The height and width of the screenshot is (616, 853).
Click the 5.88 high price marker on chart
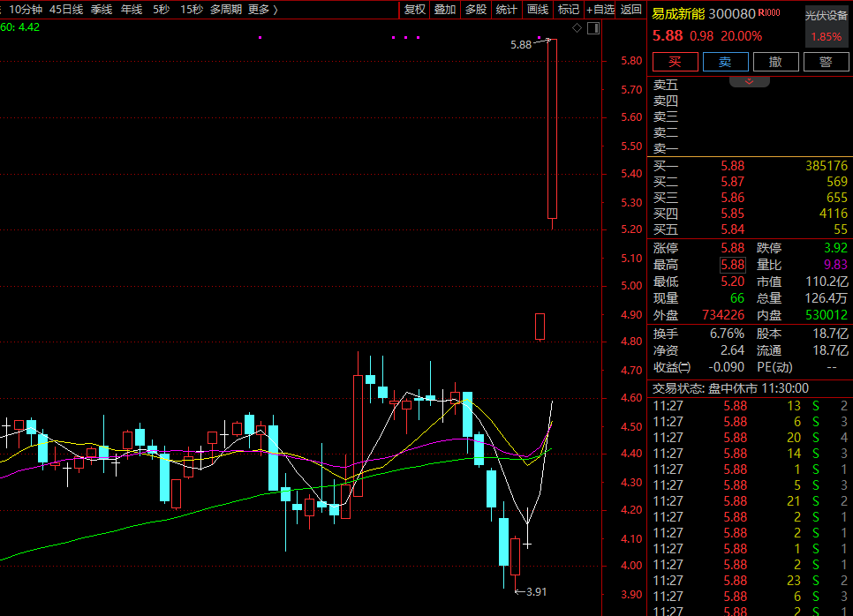tap(521, 45)
